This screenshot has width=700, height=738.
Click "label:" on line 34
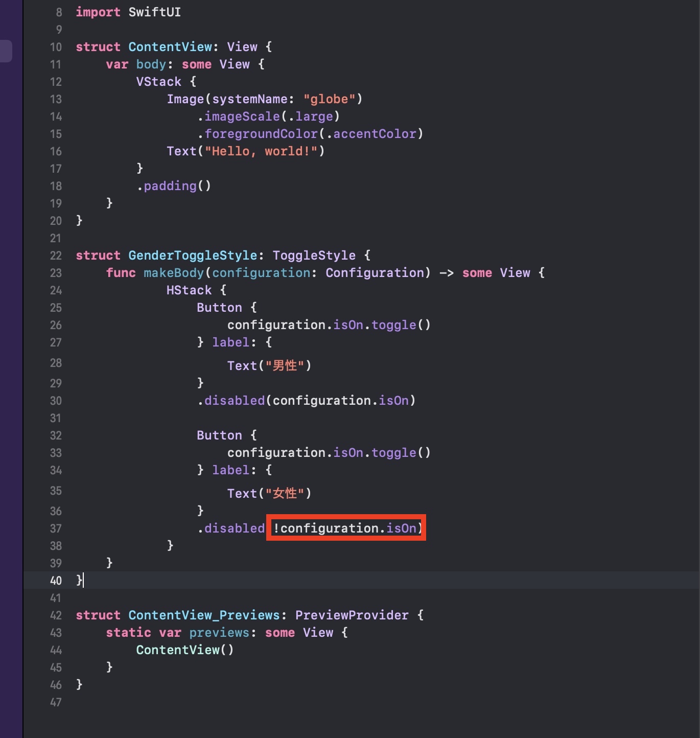(235, 470)
